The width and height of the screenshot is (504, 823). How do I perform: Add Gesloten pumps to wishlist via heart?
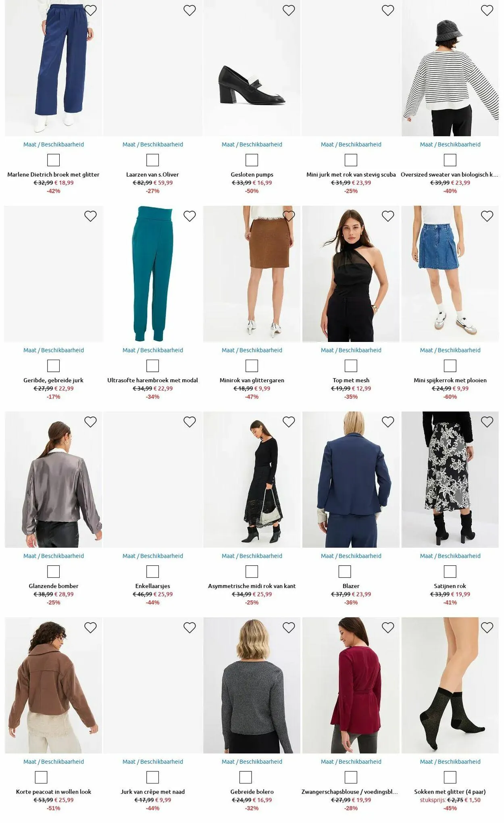[289, 10]
